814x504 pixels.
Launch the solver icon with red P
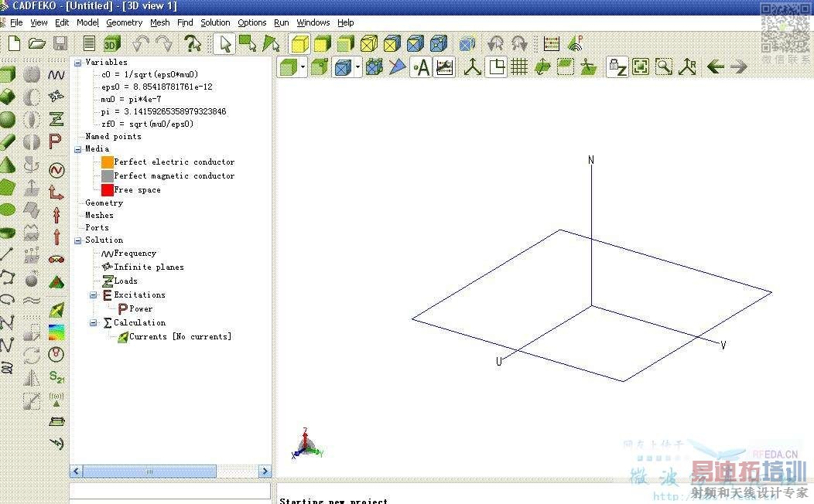coord(575,43)
